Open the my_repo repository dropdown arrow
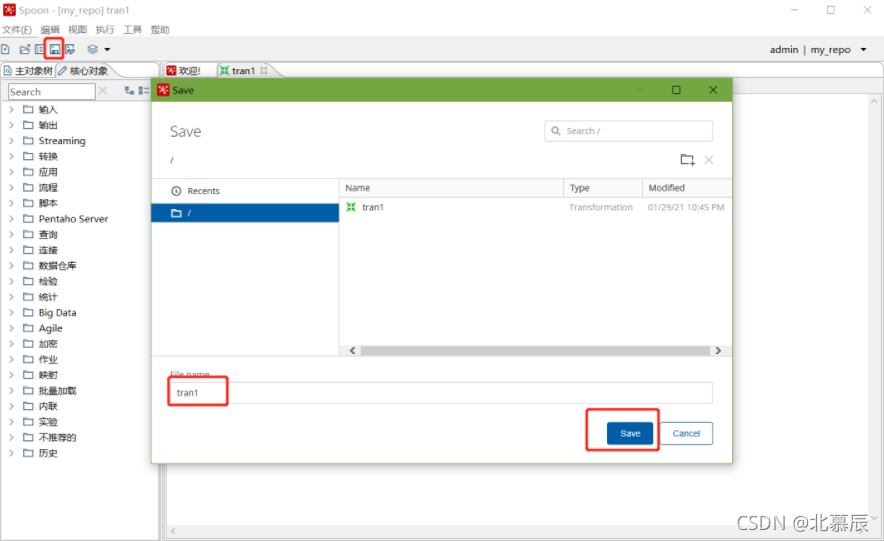The height and width of the screenshot is (541, 884). [x=863, y=50]
